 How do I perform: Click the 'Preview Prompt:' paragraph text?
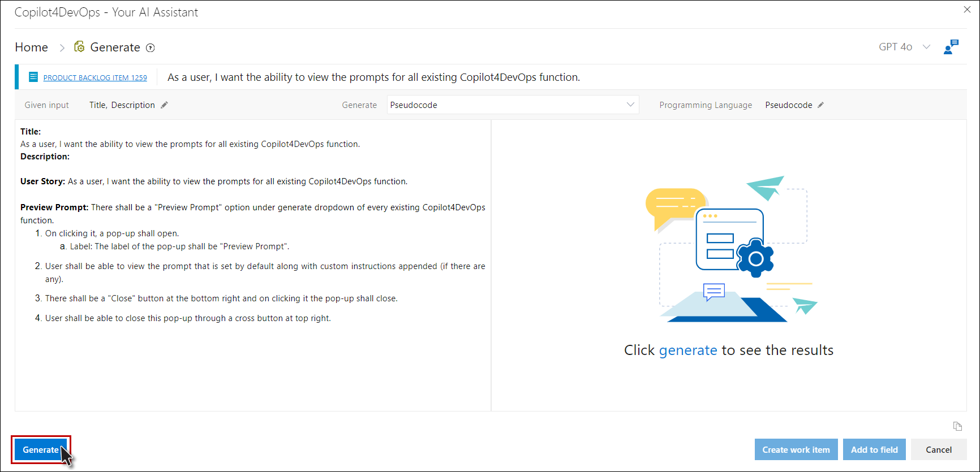(253, 214)
